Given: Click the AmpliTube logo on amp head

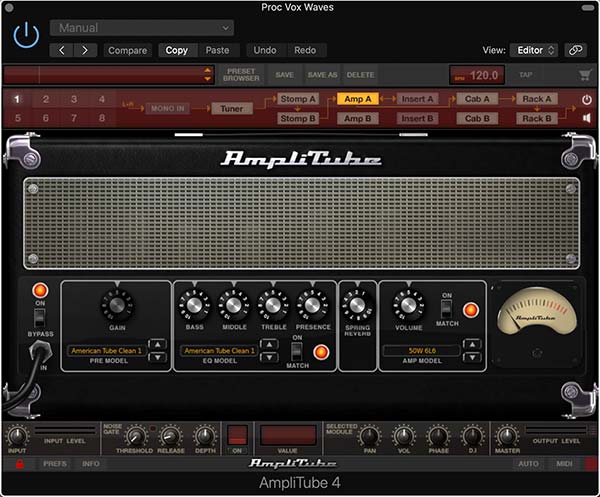Looking at the screenshot, I should (x=301, y=159).
